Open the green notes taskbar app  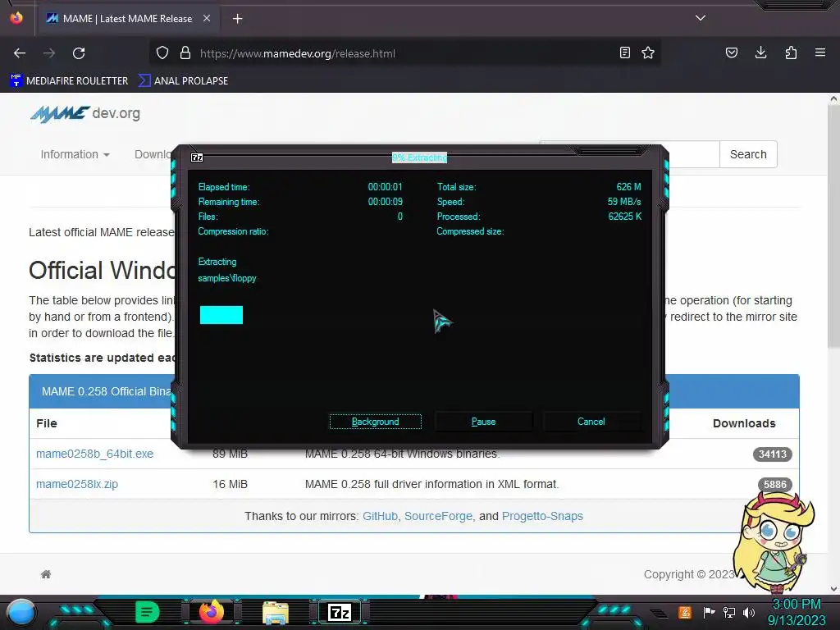[148, 612]
